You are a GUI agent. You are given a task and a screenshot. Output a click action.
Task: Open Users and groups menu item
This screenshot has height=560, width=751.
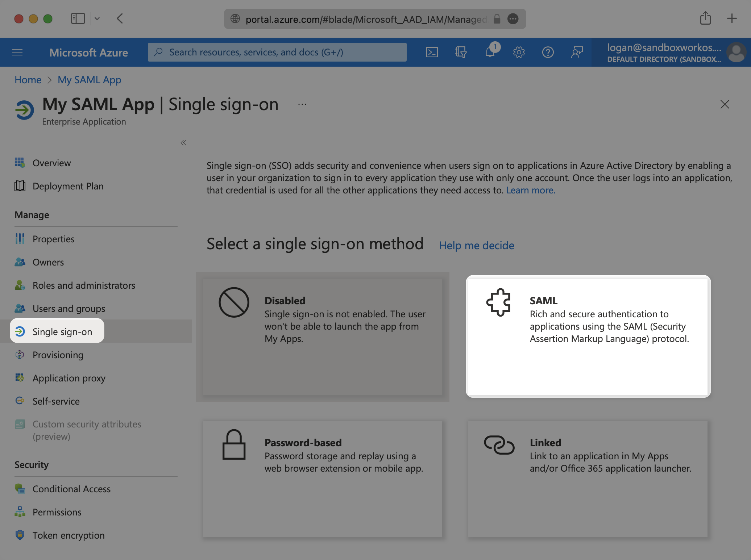click(69, 309)
